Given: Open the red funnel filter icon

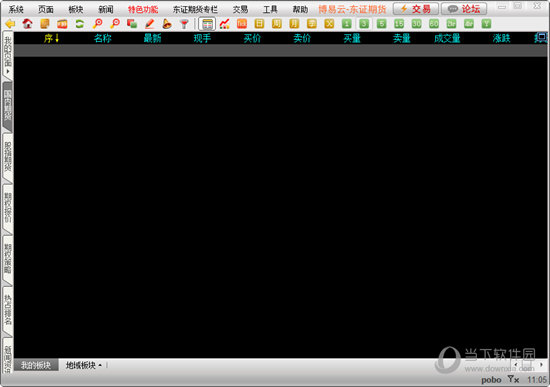Looking at the screenshot, I should 184,24.
